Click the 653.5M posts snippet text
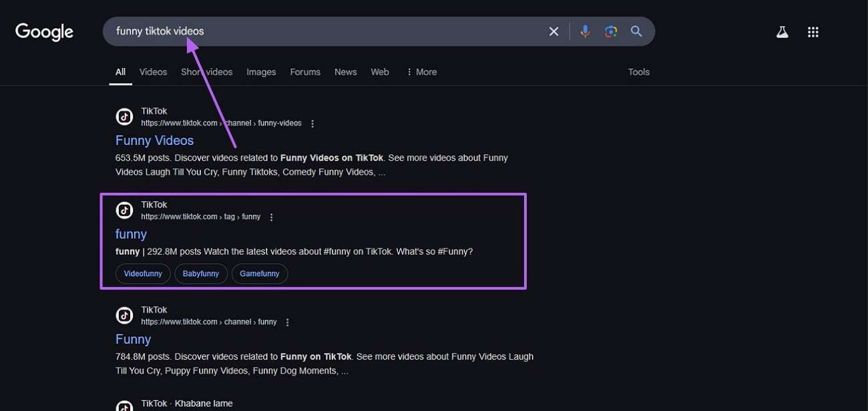 pos(312,165)
